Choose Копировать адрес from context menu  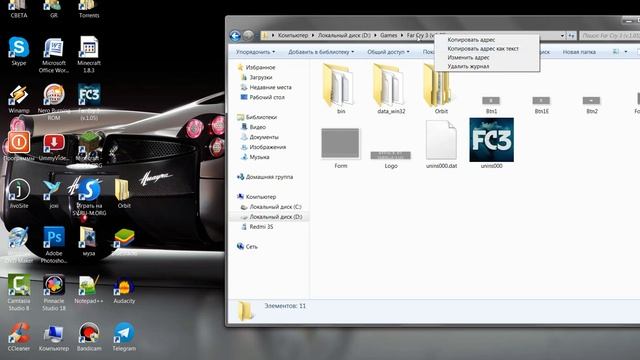click(471, 40)
